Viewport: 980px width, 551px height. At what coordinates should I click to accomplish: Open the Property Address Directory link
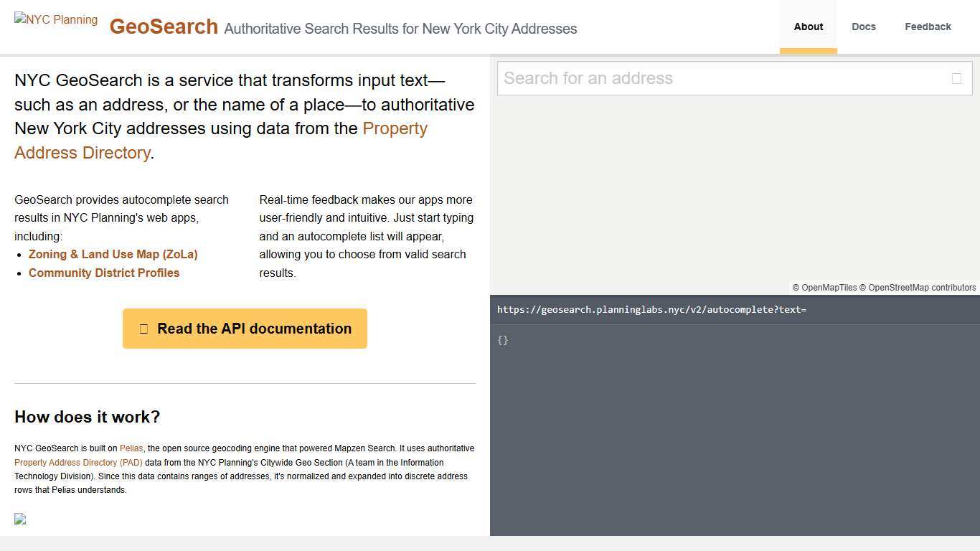coord(221,140)
